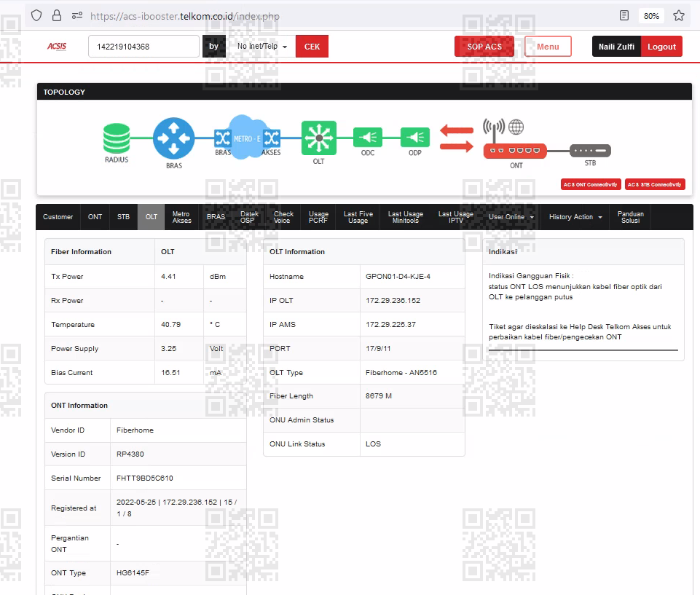Open the Last Five Usage tab
The width and height of the screenshot is (700, 595).
pyautogui.click(x=358, y=217)
